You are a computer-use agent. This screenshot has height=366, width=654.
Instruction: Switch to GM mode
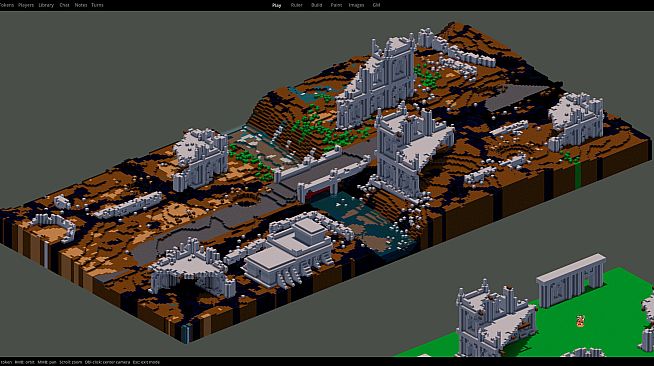pos(376,5)
